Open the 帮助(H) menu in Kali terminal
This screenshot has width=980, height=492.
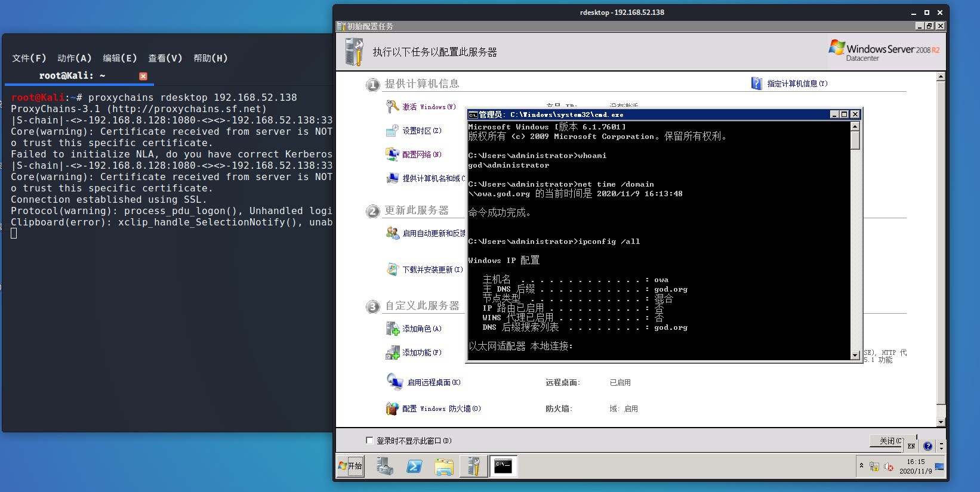[x=210, y=58]
